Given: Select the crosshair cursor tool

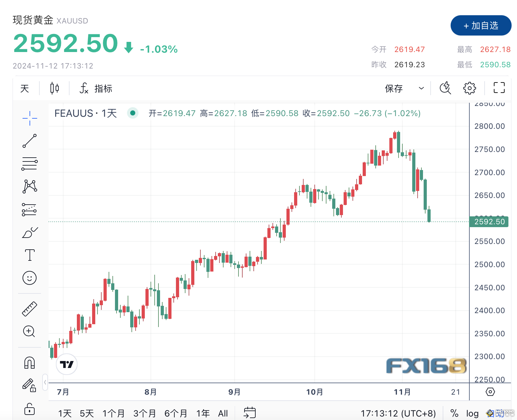Looking at the screenshot, I should pos(30,118).
